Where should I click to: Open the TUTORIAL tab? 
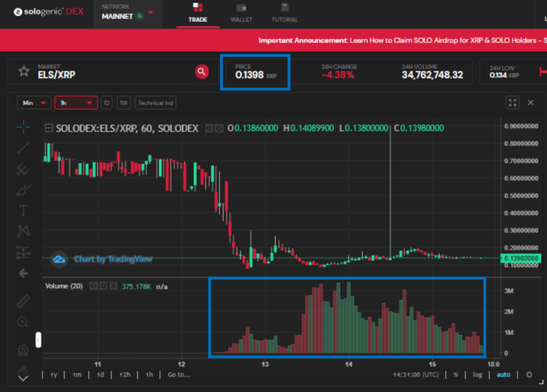[284, 13]
